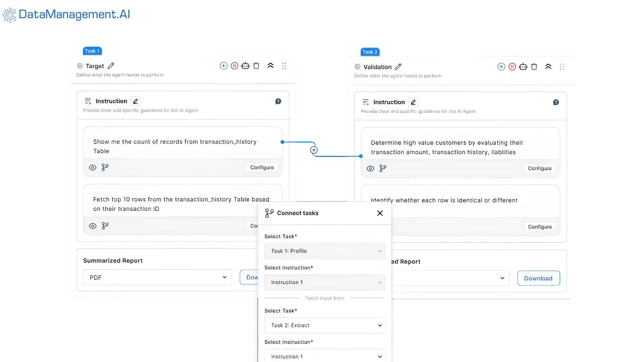Run the Target task with play button
The image size is (644, 362).
click(224, 66)
